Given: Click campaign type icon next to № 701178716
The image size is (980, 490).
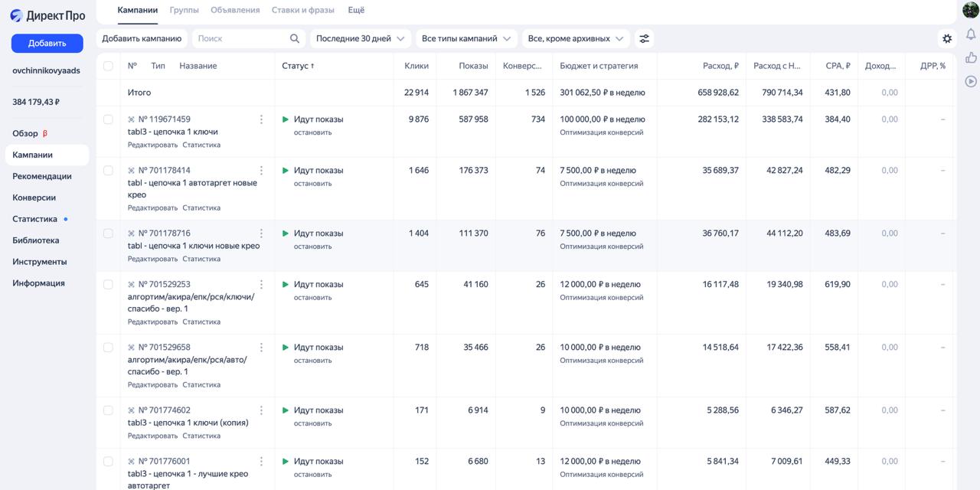Looking at the screenshot, I should (x=131, y=234).
